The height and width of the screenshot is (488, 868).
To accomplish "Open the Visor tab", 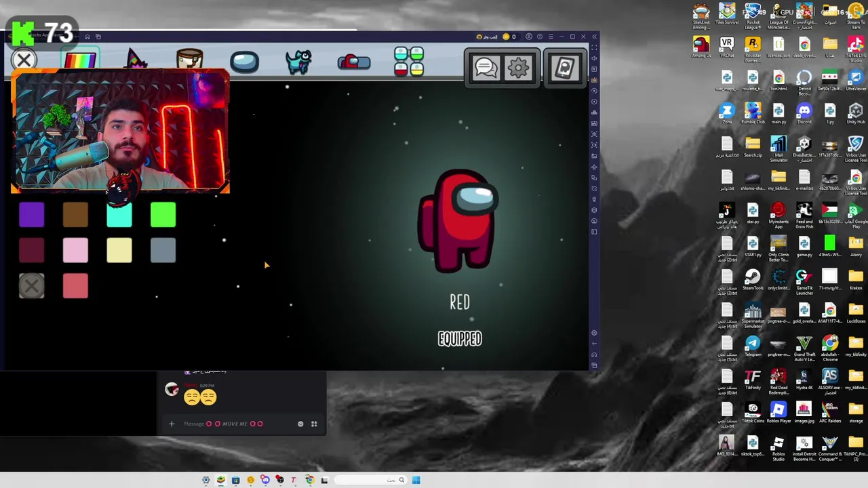I will coord(244,62).
